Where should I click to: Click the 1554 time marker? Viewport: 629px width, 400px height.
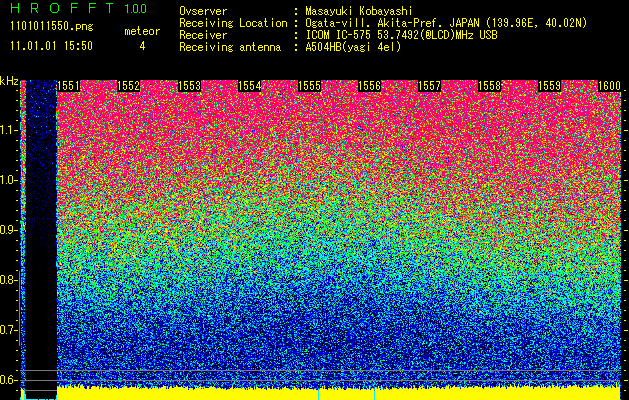tap(249, 86)
